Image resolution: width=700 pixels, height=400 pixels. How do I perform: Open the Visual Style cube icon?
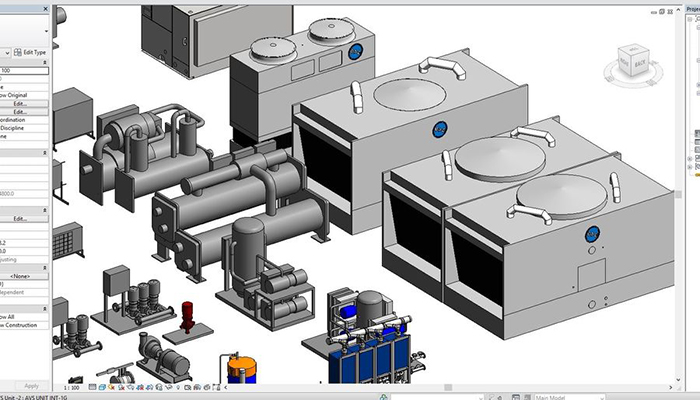103,386
